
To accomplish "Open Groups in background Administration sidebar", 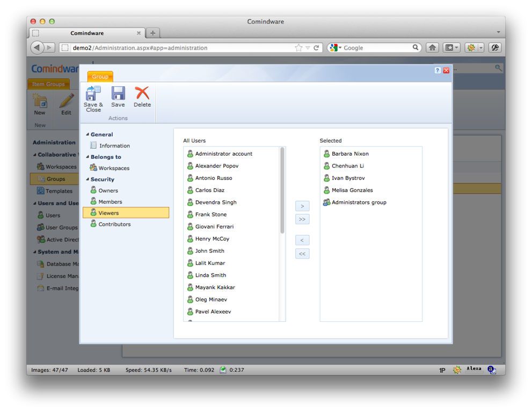I will (x=55, y=179).
